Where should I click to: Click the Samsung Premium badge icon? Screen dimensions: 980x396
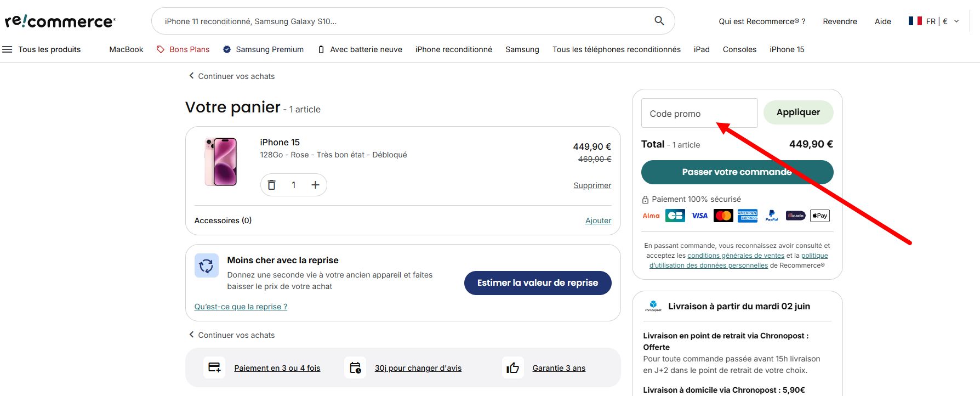tap(227, 49)
